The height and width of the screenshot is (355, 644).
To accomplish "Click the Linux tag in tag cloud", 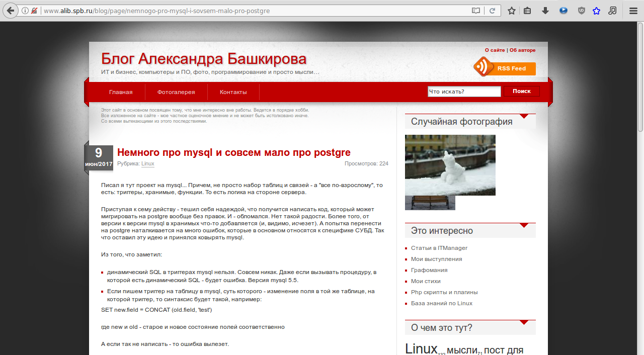I will click(421, 348).
